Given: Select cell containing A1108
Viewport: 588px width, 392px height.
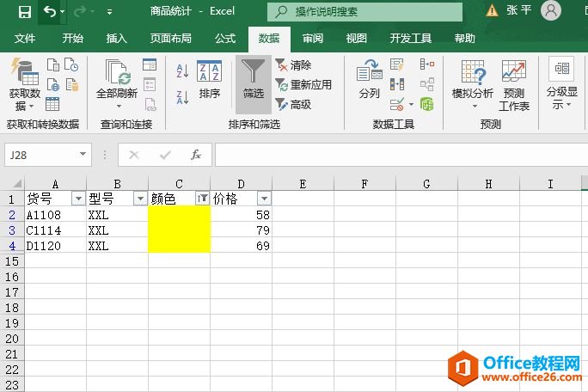Looking at the screenshot, I should coord(56,215).
